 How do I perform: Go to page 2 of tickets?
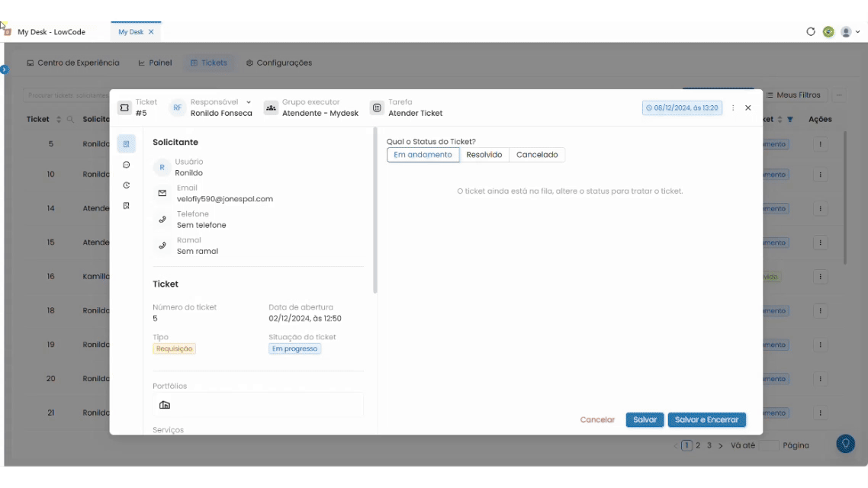698,445
